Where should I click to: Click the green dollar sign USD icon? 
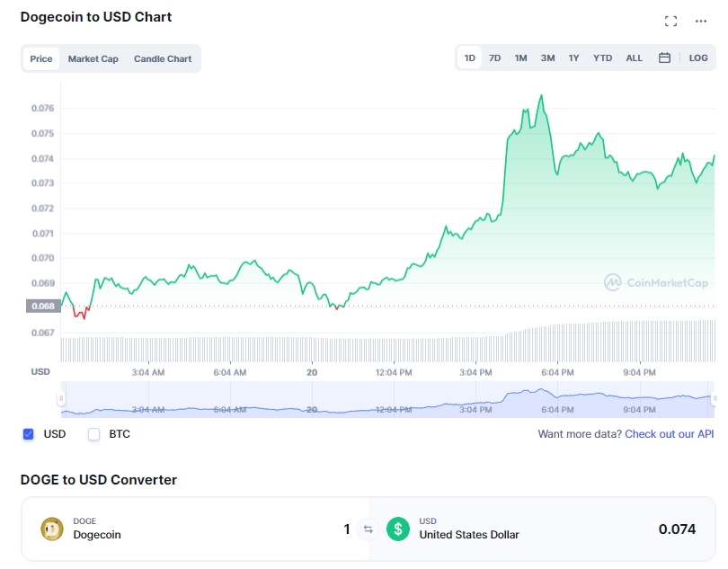tap(398, 529)
